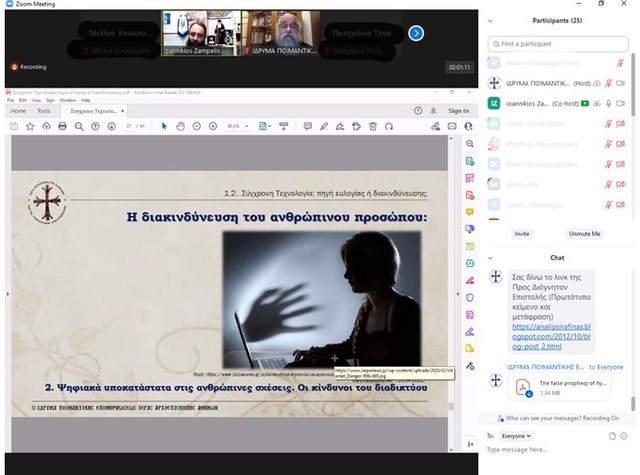This screenshot has height=475, width=640.
Task: Click the Invite button
Action: pyautogui.click(x=521, y=233)
